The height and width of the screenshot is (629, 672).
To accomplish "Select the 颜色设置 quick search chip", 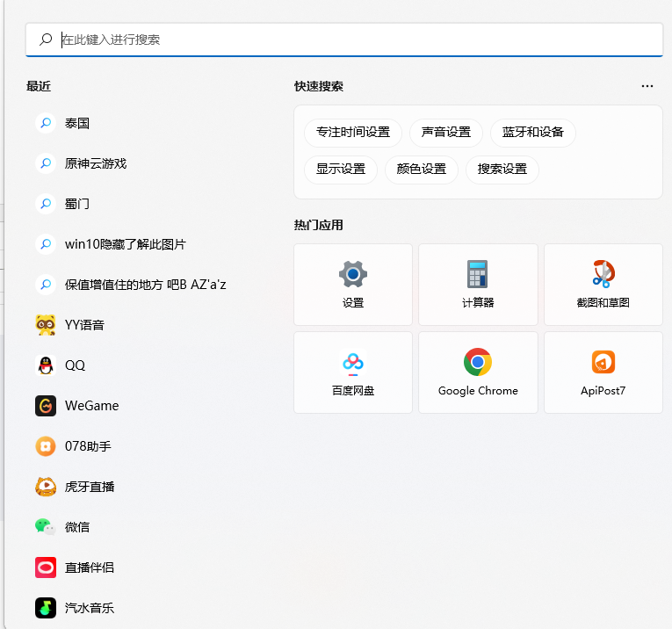I will (422, 170).
